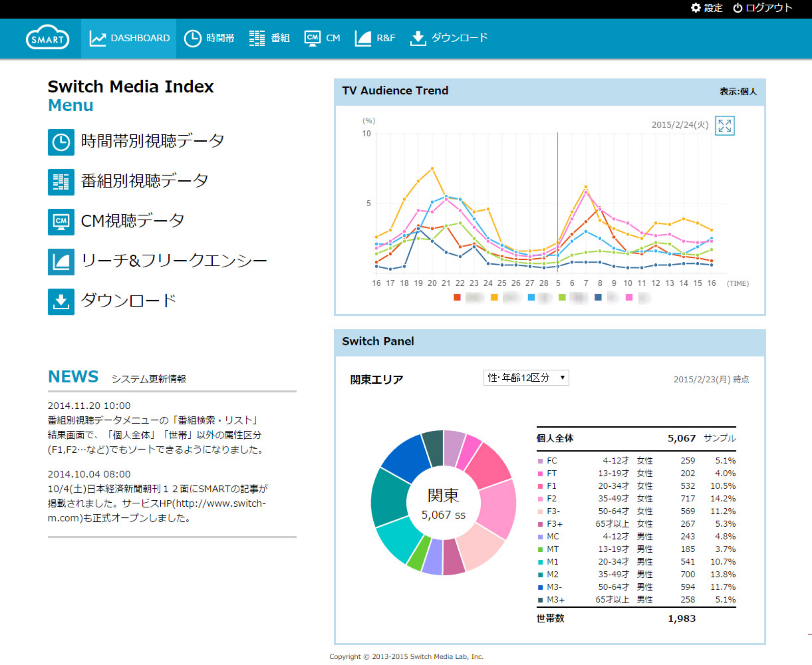Click the ログアウト label in top bar
This screenshot has width=812, height=665.
[769, 8]
